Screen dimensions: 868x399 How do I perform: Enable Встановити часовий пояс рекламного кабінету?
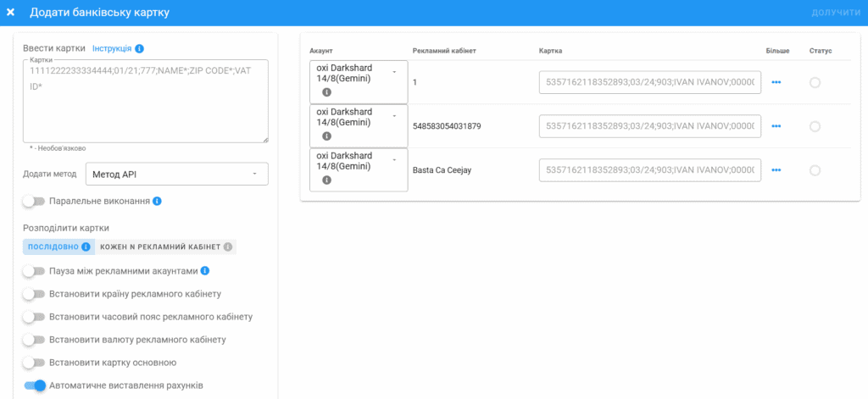(x=34, y=317)
